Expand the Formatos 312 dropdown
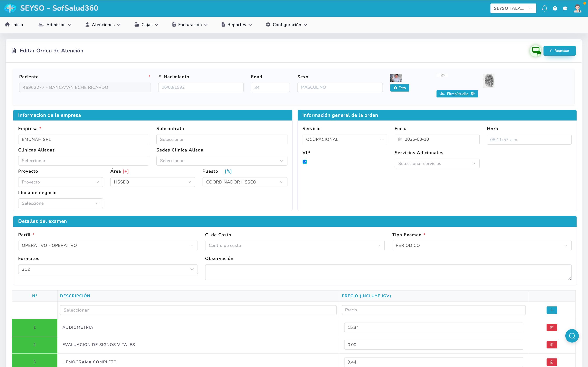The width and height of the screenshot is (588, 367). point(108,269)
